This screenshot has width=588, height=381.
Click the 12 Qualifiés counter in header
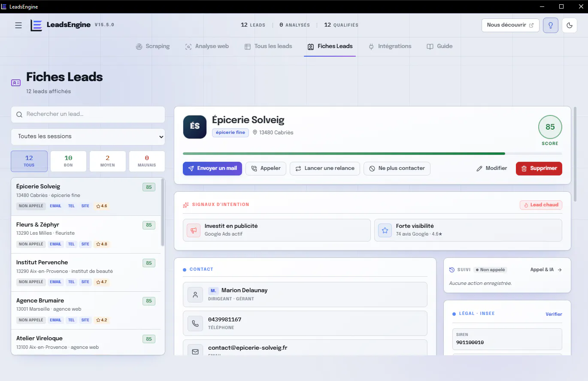(341, 25)
